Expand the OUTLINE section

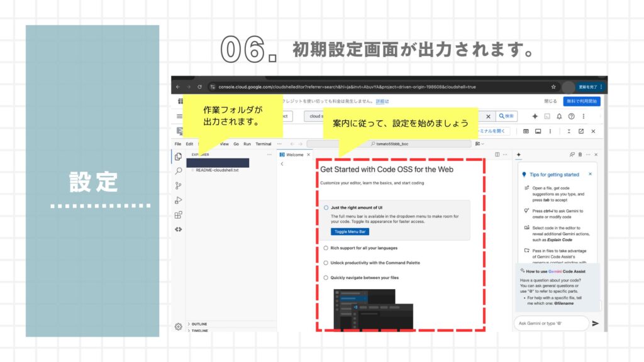coord(198,324)
